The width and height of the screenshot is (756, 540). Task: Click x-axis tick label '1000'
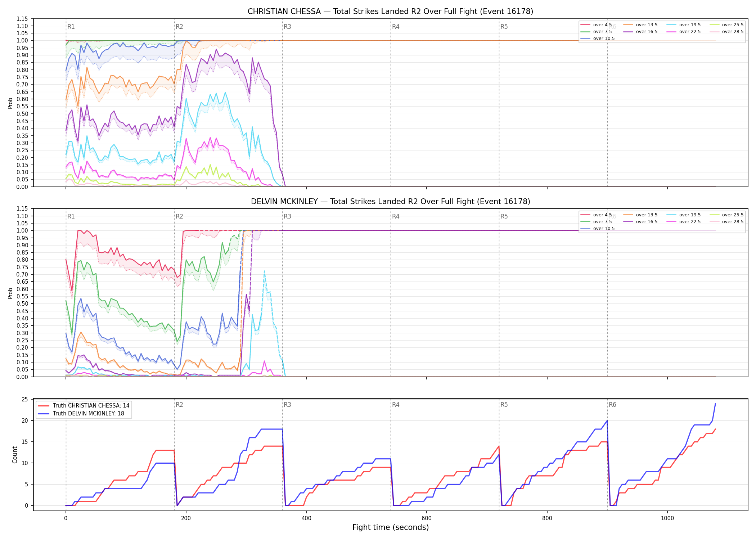click(667, 518)
